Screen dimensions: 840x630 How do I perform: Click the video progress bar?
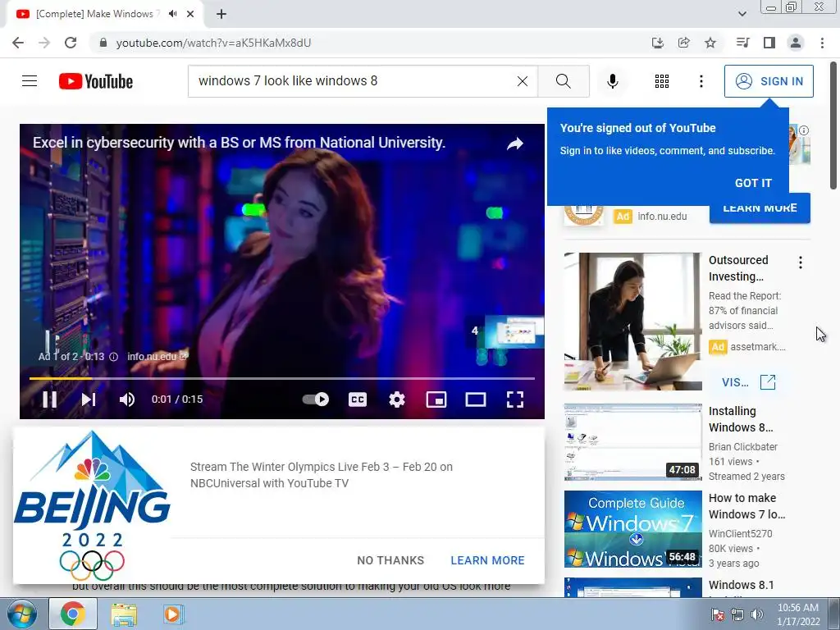tap(282, 378)
